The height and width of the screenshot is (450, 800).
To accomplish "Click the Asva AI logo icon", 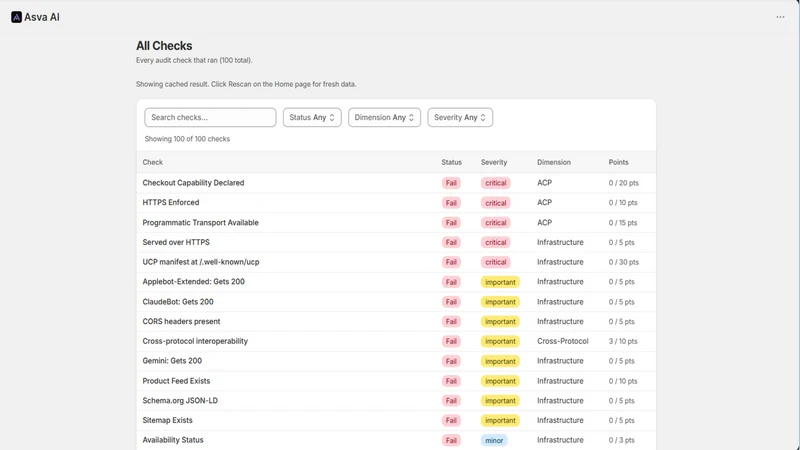I will [16, 17].
